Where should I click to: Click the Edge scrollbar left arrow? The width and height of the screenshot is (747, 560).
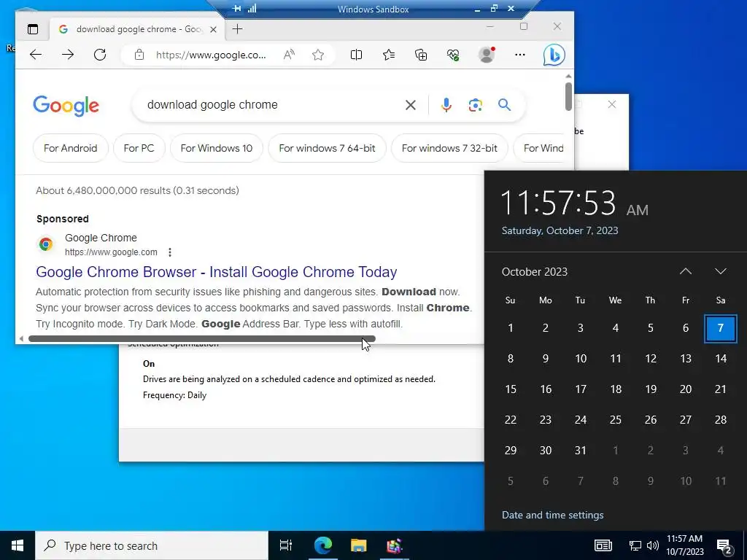(x=21, y=339)
